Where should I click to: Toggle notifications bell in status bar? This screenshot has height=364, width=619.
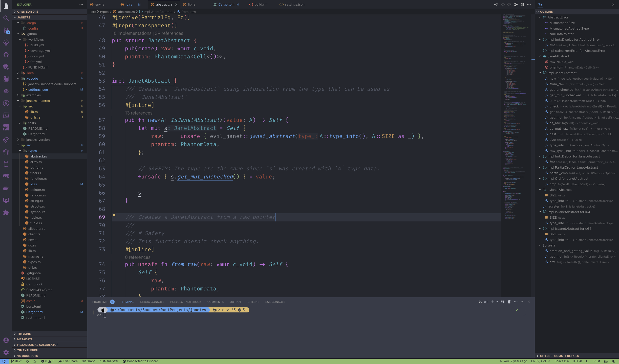(613, 361)
